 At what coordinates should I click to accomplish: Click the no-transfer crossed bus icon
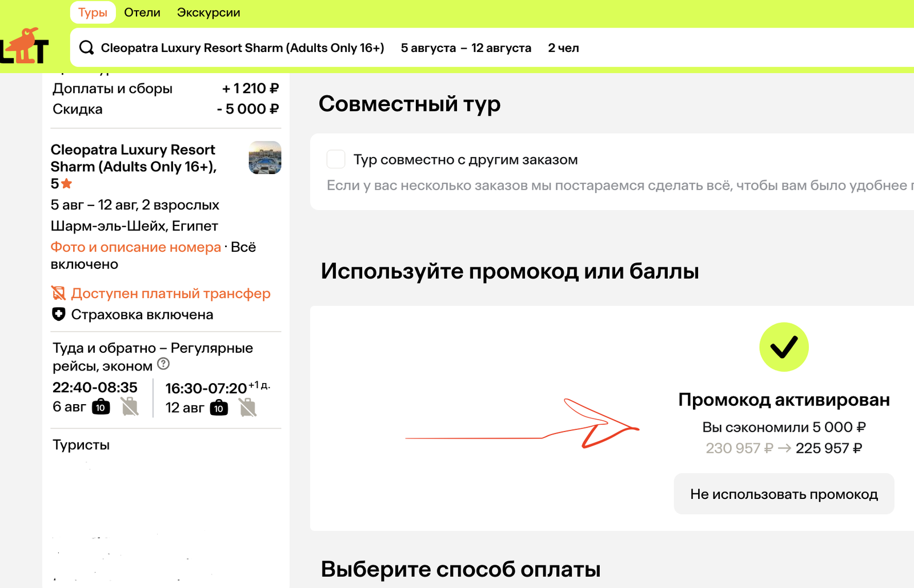(x=58, y=293)
